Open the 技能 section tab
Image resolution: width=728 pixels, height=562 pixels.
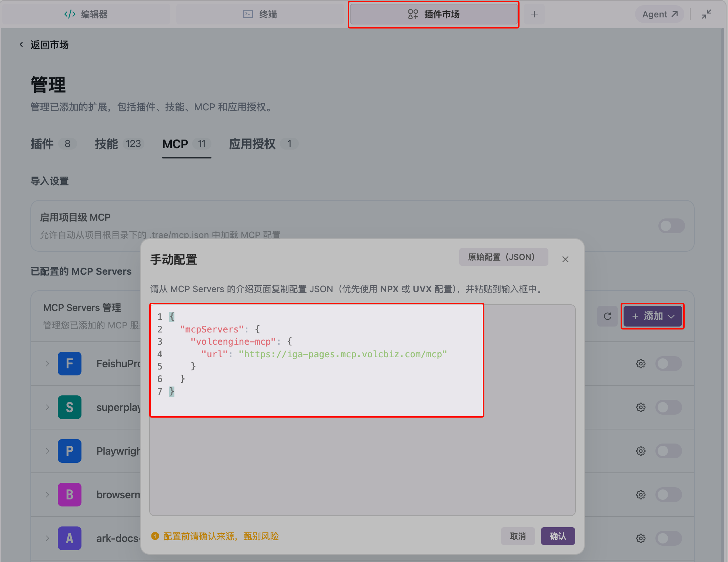[x=119, y=144]
